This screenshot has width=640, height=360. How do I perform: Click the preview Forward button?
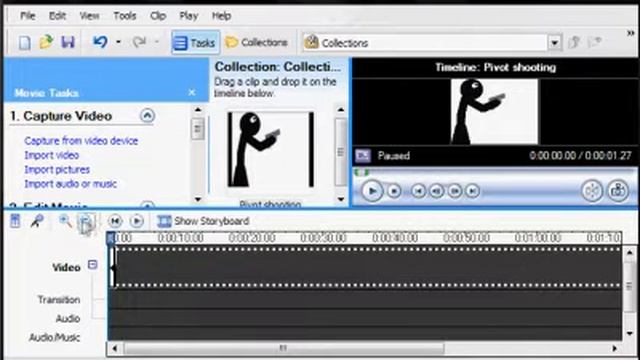tap(473, 191)
